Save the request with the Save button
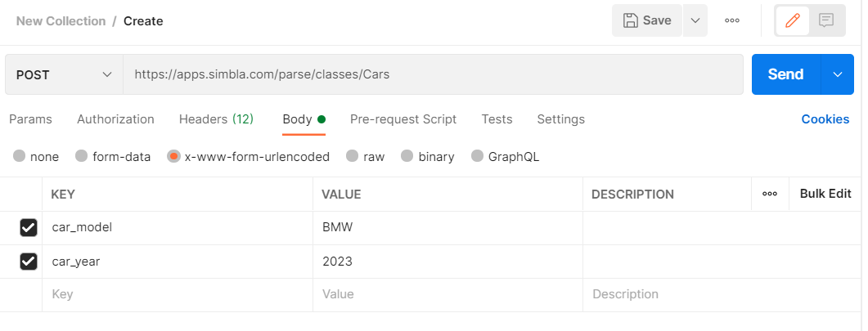This screenshot has height=331, width=868. [647, 21]
